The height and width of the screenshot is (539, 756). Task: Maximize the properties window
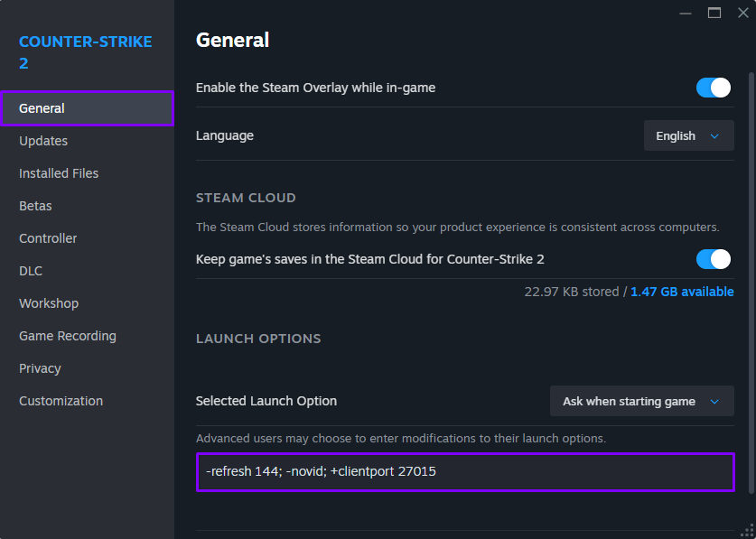pos(714,13)
